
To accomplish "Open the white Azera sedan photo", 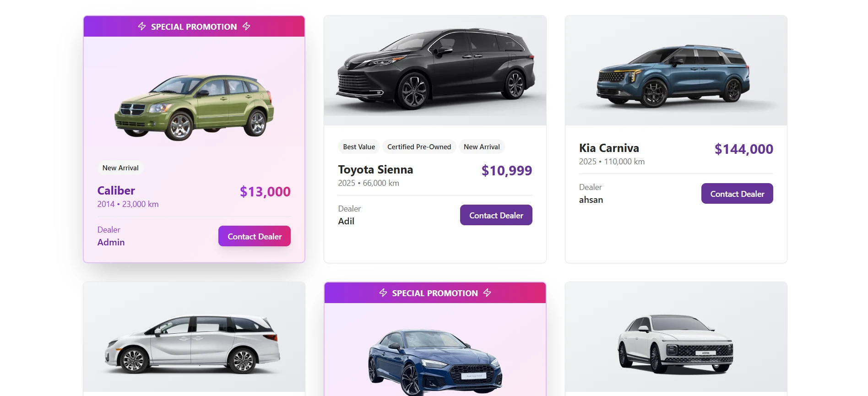I will (x=676, y=344).
